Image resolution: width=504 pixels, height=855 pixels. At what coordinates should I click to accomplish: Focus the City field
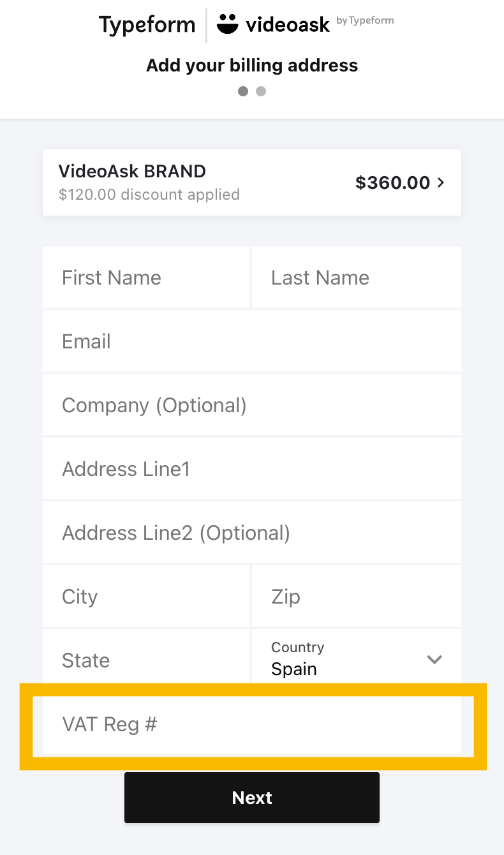146,596
